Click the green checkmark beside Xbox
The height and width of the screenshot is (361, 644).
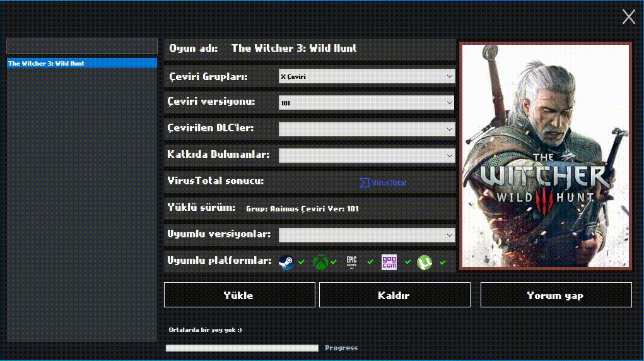[334, 261]
